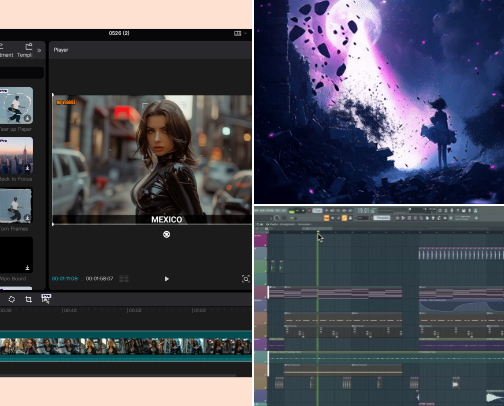Select the audio waveform clip at bottom right
The image size is (504, 406).
click(495, 396)
